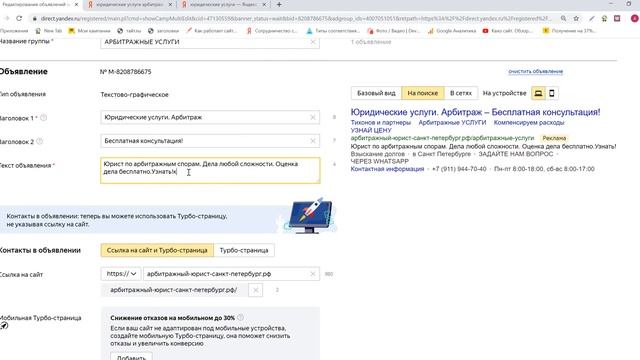Viewport: 640px width, 360px height.
Task: Reload the page with the browser refresh icon
Action: (x=19, y=18)
